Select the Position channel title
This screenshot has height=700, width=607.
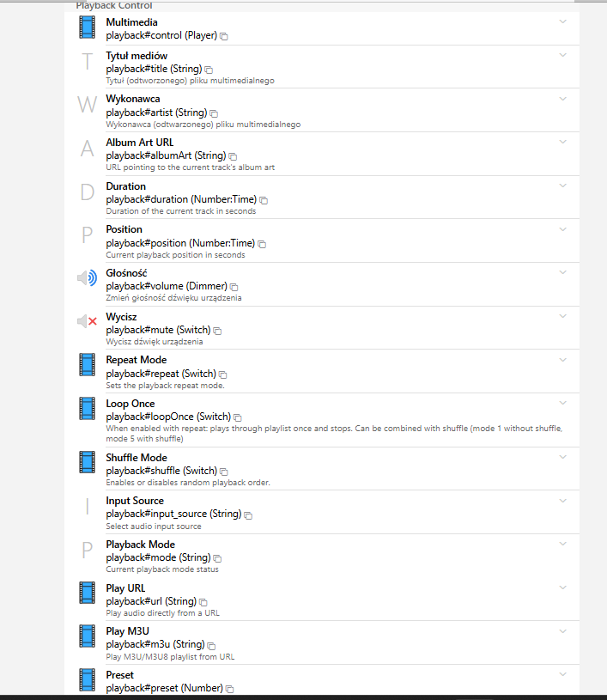124,229
